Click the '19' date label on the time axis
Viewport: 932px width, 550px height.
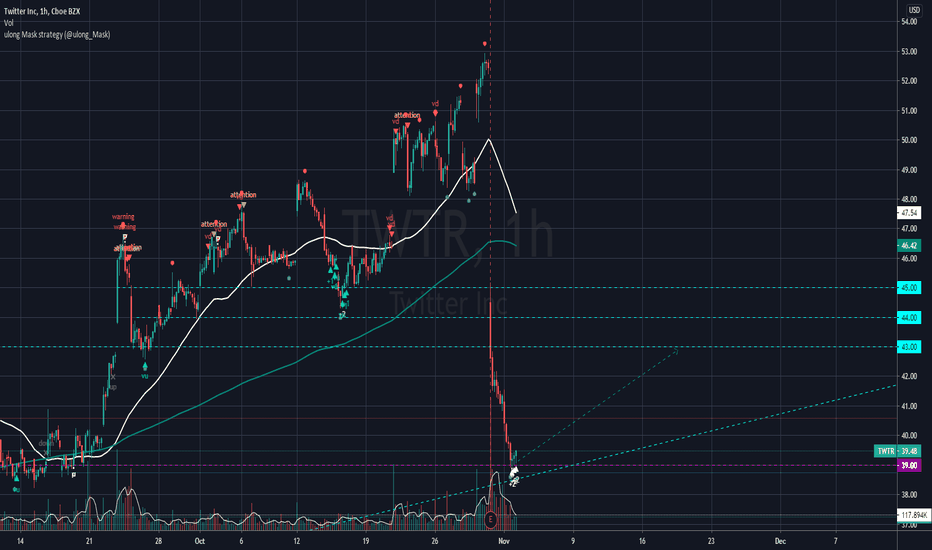(366, 541)
